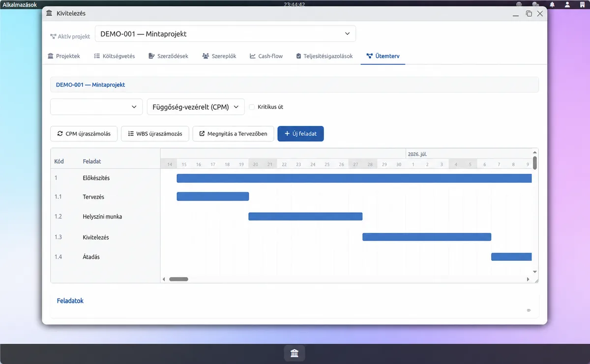This screenshot has width=590, height=364.
Task: Click the DEMO-001 — Mintaprojekt breadcrumb link
Action: pyautogui.click(x=90, y=84)
